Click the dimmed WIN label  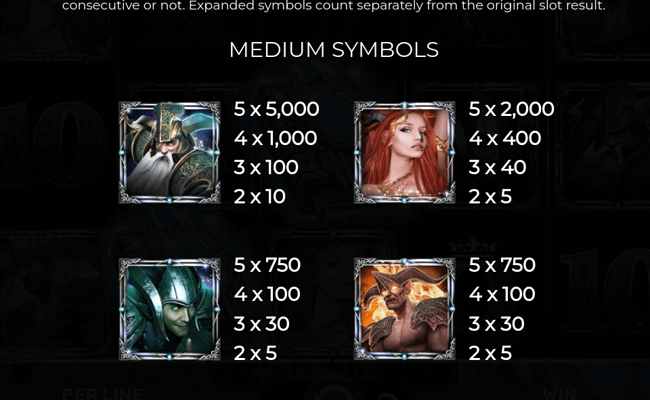[x=559, y=394]
